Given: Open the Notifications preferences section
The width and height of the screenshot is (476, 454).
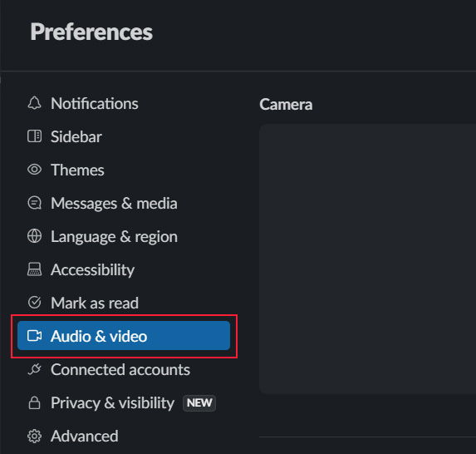Looking at the screenshot, I should click(x=95, y=103).
